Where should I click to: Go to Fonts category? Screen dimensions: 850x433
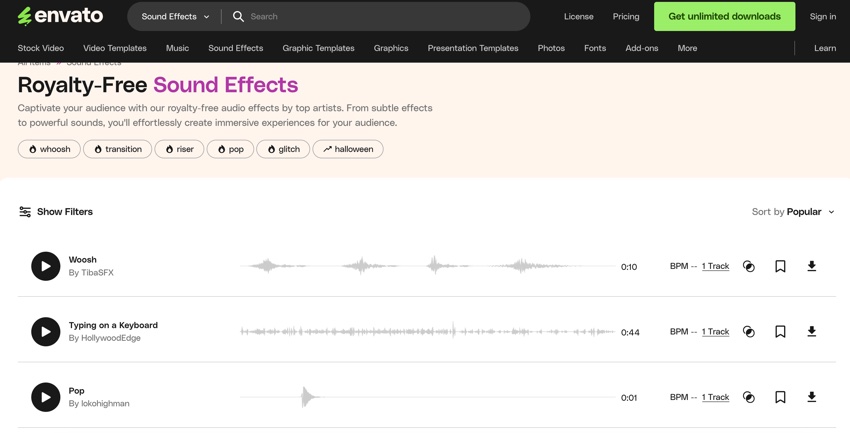pyautogui.click(x=595, y=48)
